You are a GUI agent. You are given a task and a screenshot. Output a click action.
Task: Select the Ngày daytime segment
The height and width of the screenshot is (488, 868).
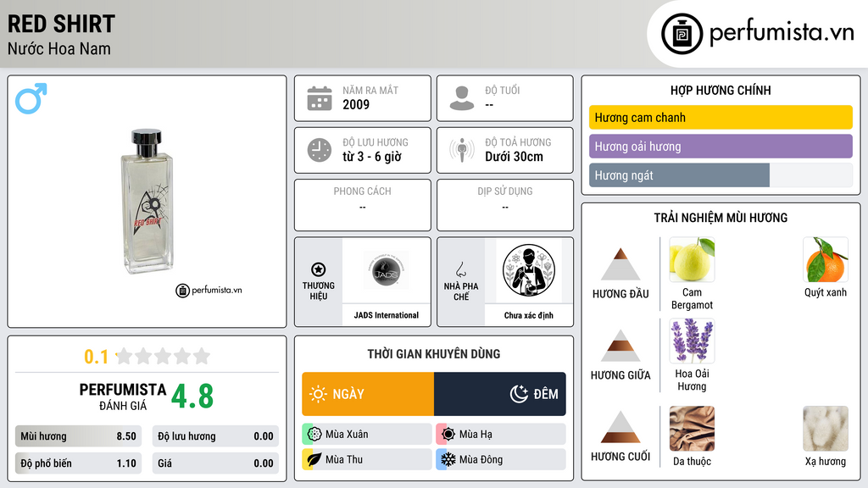[368, 394]
